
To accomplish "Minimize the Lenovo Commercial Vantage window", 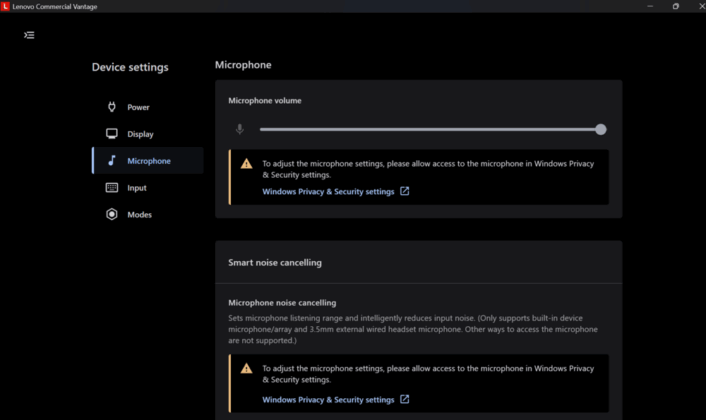I will pyautogui.click(x=650, y=6).
